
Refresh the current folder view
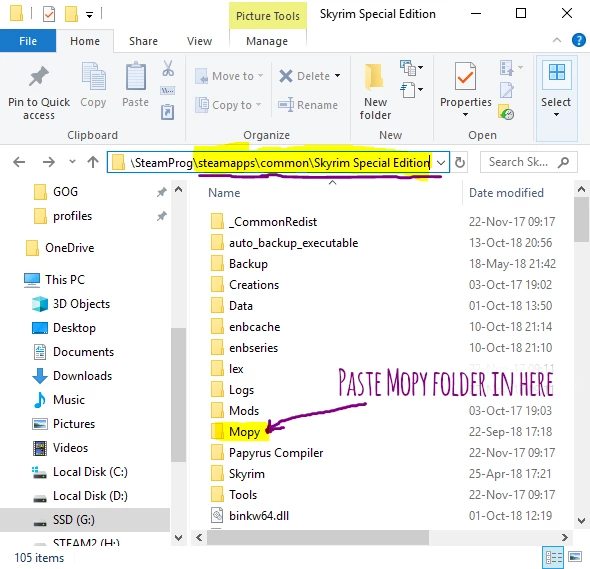pos(460,163)
